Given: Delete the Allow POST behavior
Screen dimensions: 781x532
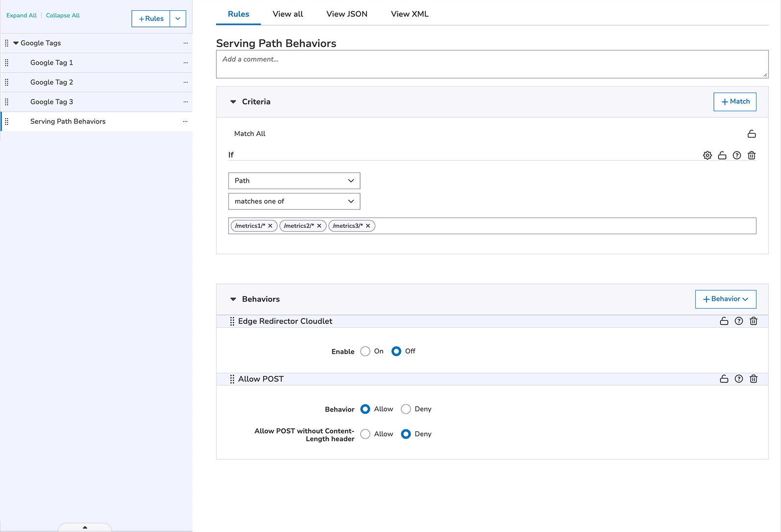Looking at the screenshot, I should 753,379.
